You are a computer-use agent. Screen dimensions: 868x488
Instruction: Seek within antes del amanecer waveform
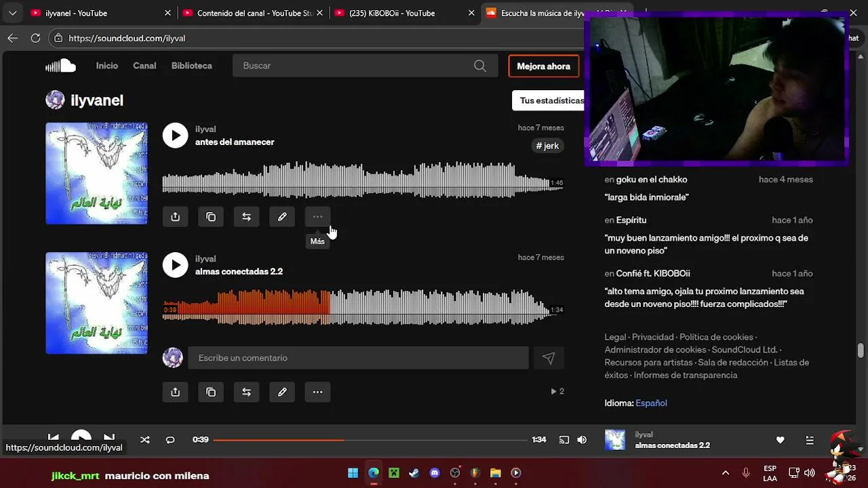point(363,182)
